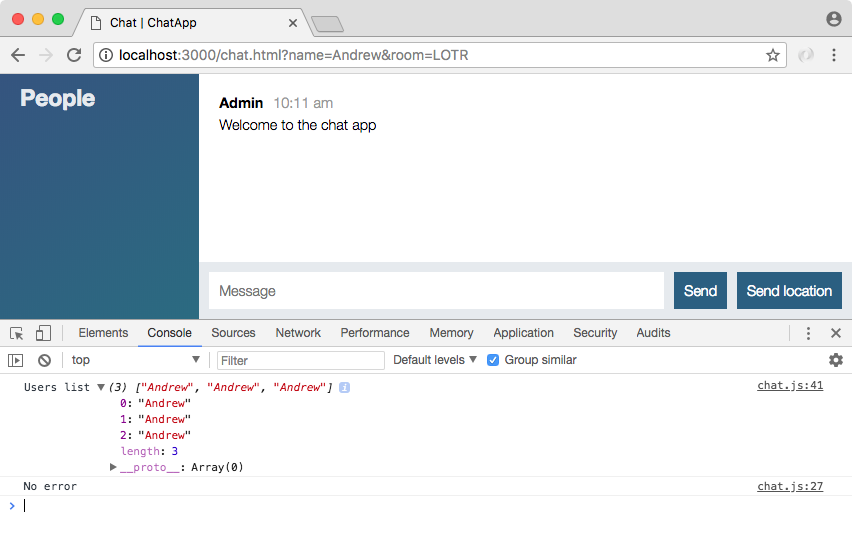The image size is (852, 545).
Task: Clear the console with the ban icon
Action: coord(44,360)
